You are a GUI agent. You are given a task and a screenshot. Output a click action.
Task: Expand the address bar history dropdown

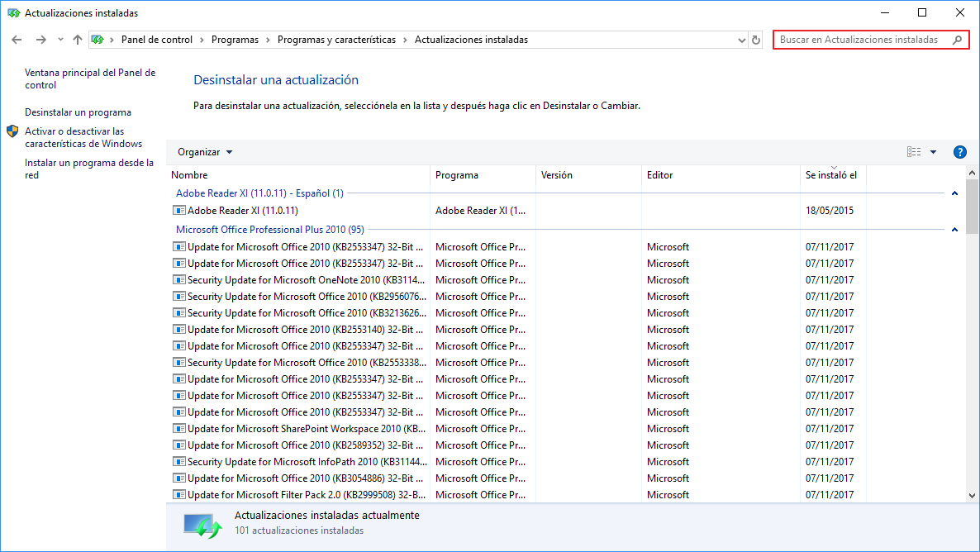point(741,40)
